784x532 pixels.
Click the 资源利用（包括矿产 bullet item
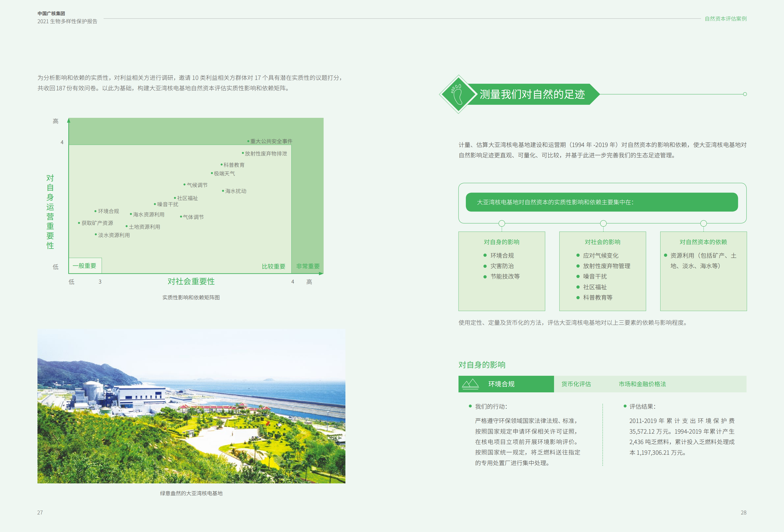click(700, 261)
